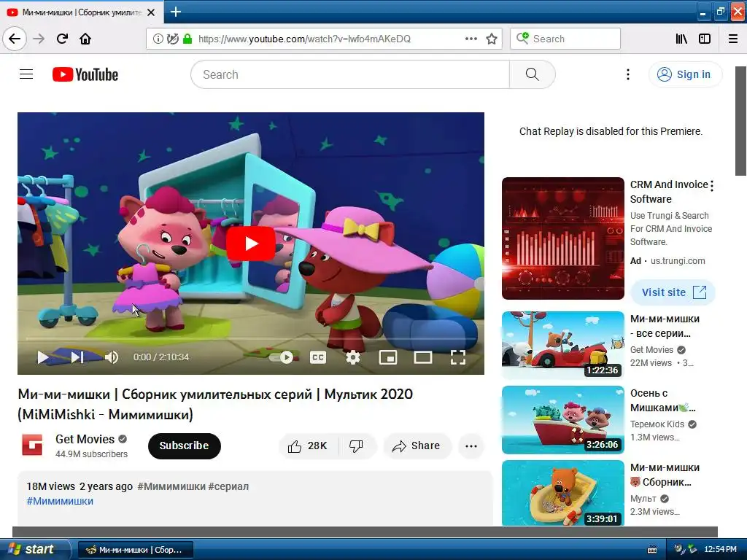
Task: Share this video
Action: pyautogui.click(x=417, y=446)
